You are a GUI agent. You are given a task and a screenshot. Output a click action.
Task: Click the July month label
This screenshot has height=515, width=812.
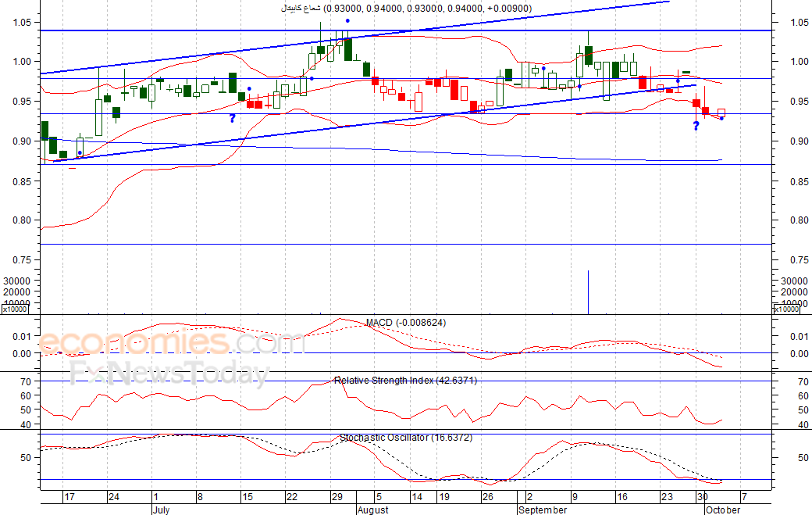tap(161, 510)
